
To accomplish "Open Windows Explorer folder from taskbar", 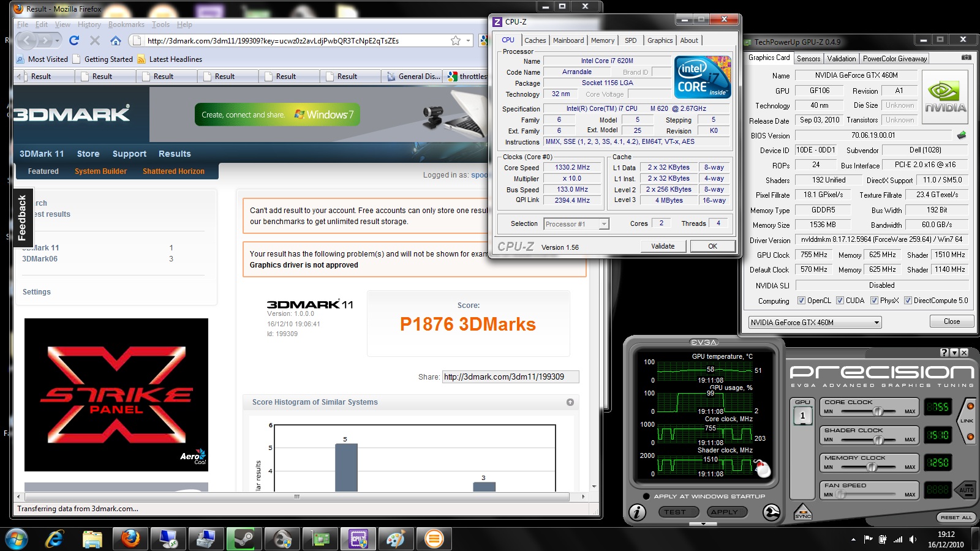I will coord(92,539).
